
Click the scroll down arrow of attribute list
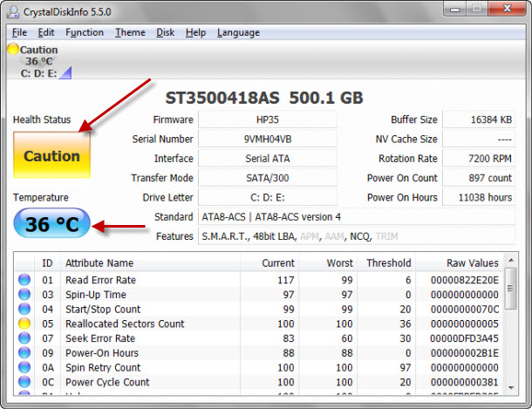511,387
